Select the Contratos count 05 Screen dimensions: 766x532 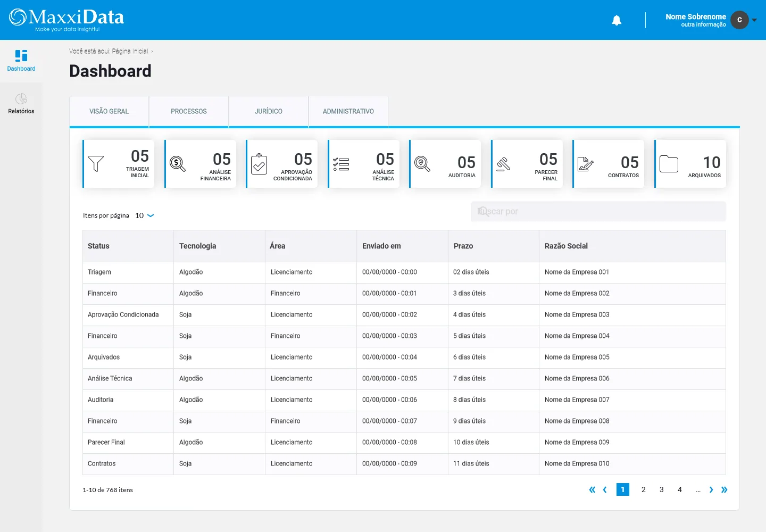click(630, 162)
